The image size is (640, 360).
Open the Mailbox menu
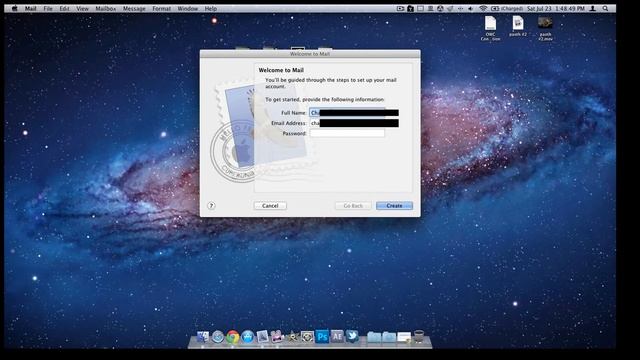[x=106, y=8]
